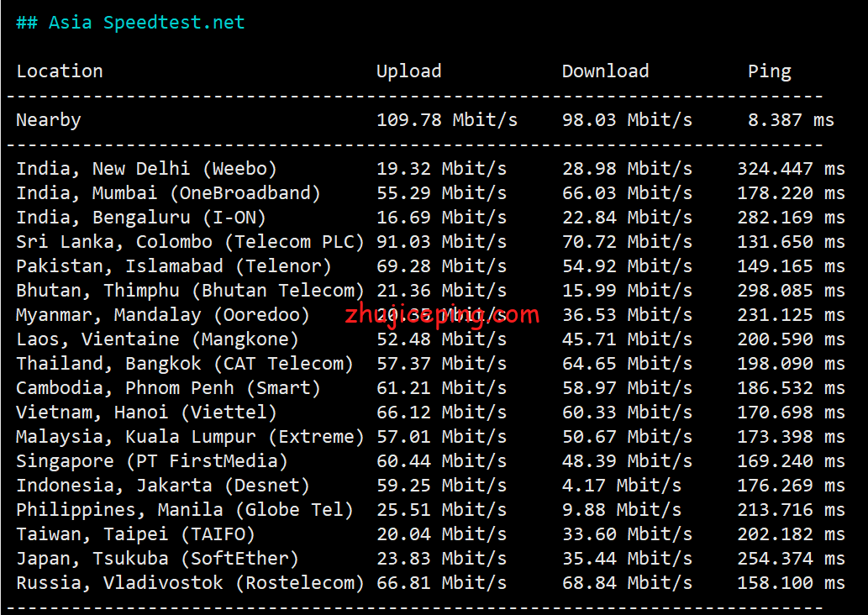Click Nearby ping value 8.387 ms
868x615 pixels.
click(x=791, y=120)
